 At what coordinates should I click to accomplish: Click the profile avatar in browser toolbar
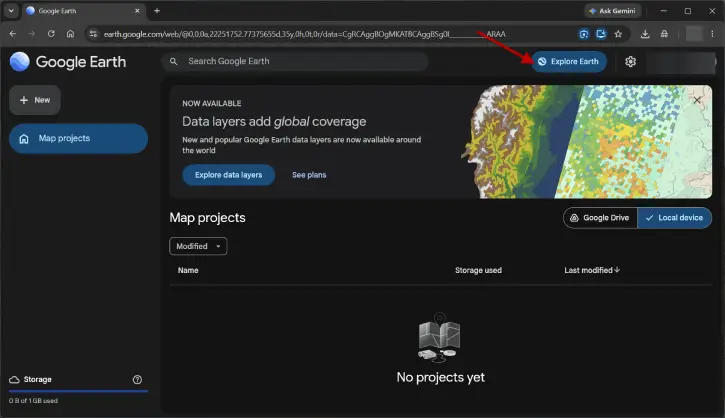pos(694,34)
